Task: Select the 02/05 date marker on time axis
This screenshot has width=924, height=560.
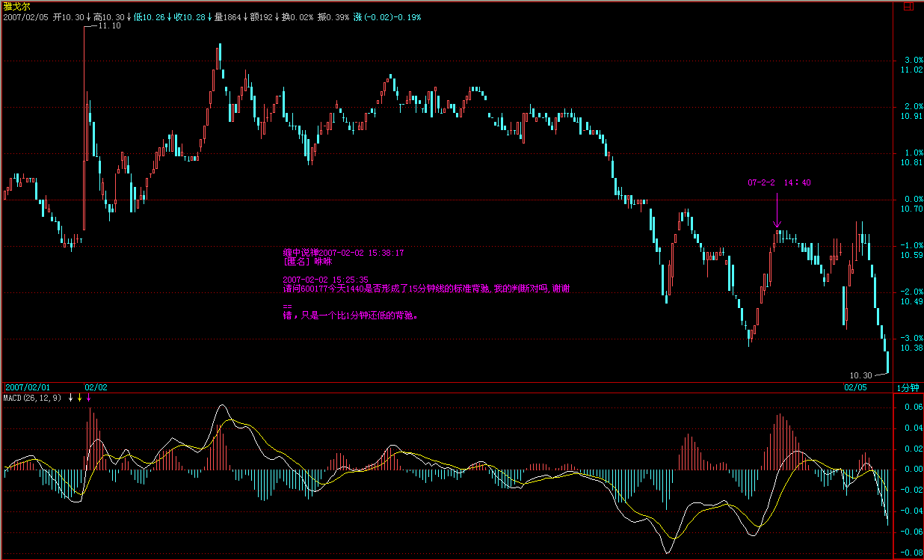Action: (856, 387)
